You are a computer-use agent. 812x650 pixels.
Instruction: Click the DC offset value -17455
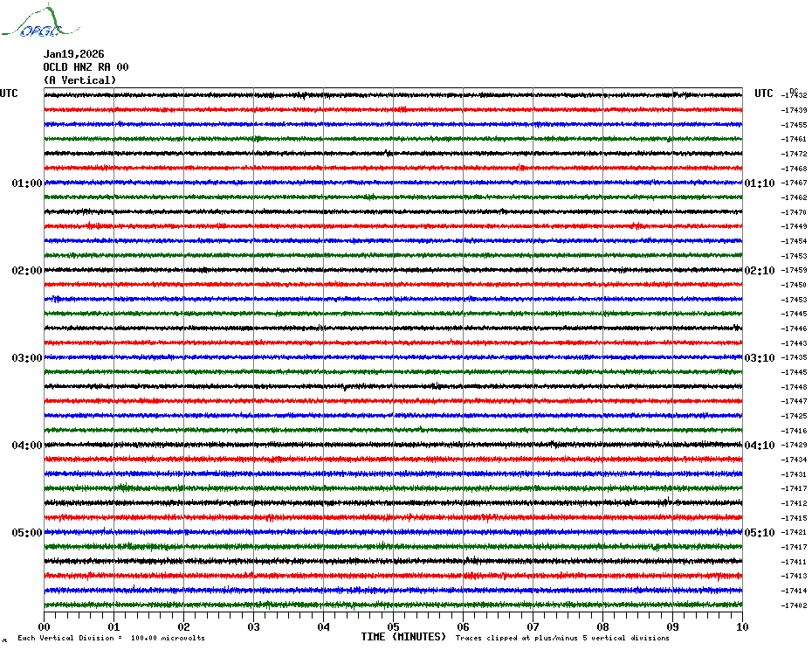794,125
